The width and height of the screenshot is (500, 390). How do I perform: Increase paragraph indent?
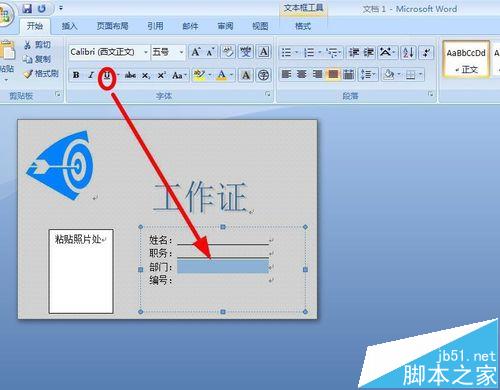coord(369,52)
